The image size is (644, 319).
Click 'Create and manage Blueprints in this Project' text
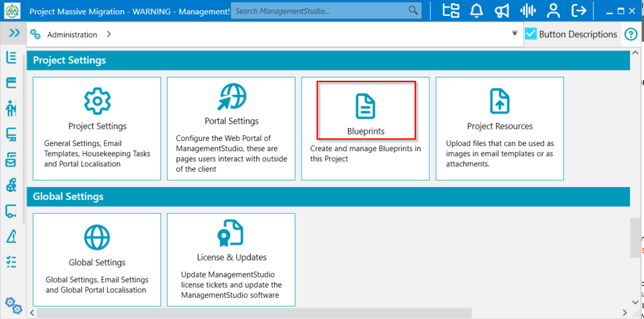(x=365, y=154)
